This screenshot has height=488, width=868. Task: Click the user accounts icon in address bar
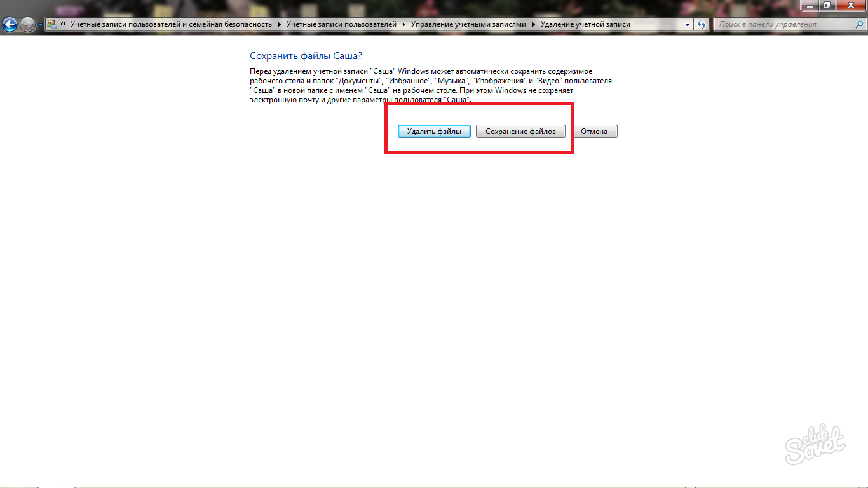coord(52,24)
